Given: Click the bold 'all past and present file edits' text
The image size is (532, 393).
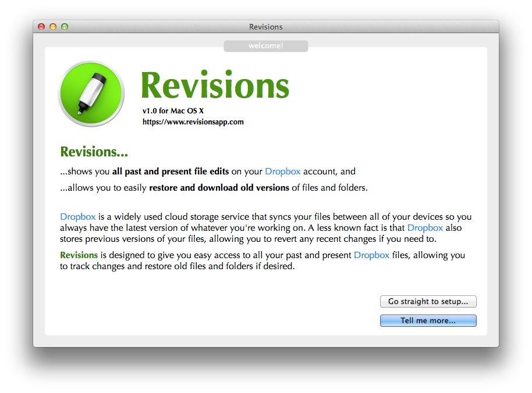Looking at the screenshot, I should point(171,172).
